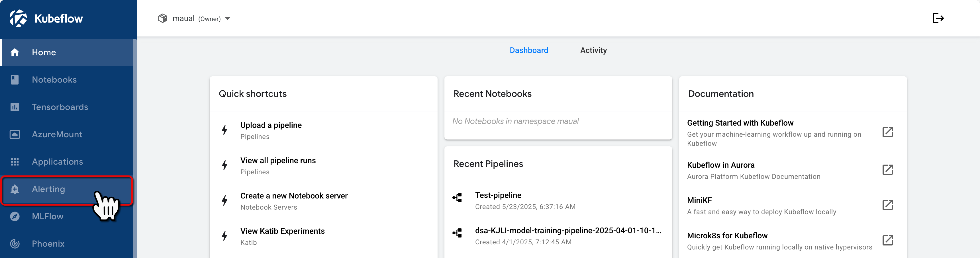Click Upload a pipeline shortcut

[271, 125]
